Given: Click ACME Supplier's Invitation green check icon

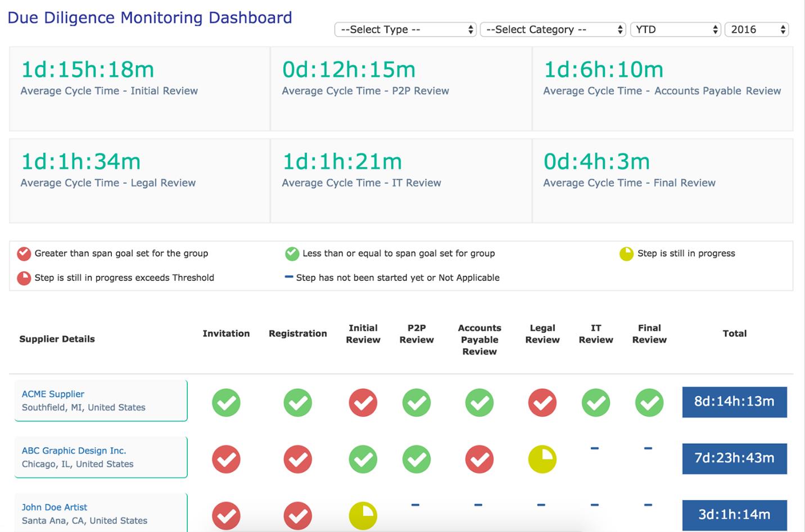Looking at the screenshot, I should [x=226, y=403].
